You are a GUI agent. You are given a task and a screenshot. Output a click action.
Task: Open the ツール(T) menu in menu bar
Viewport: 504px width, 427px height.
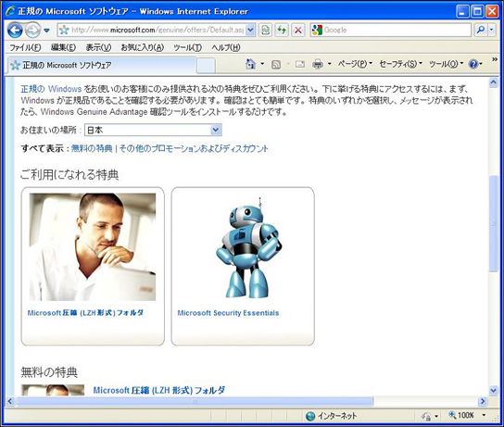coord(188,47)
